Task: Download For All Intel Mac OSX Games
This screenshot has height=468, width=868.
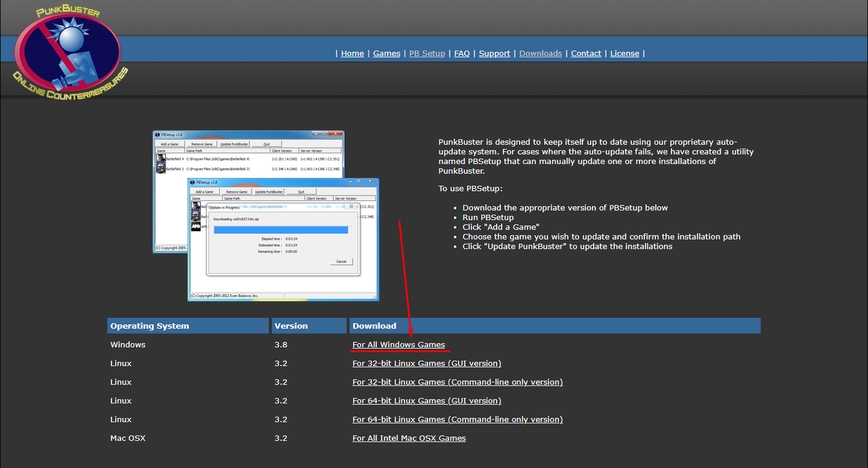Action: [x=409, y=438]
